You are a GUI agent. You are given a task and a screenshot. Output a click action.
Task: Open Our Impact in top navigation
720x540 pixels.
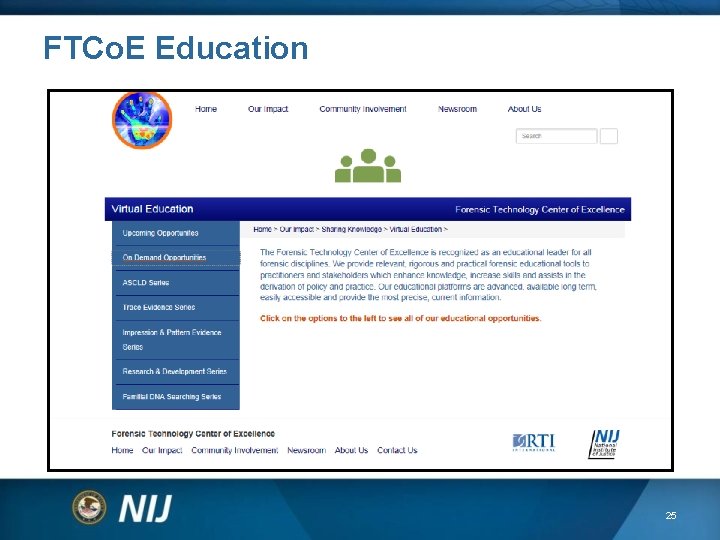[x=268, y=109]
